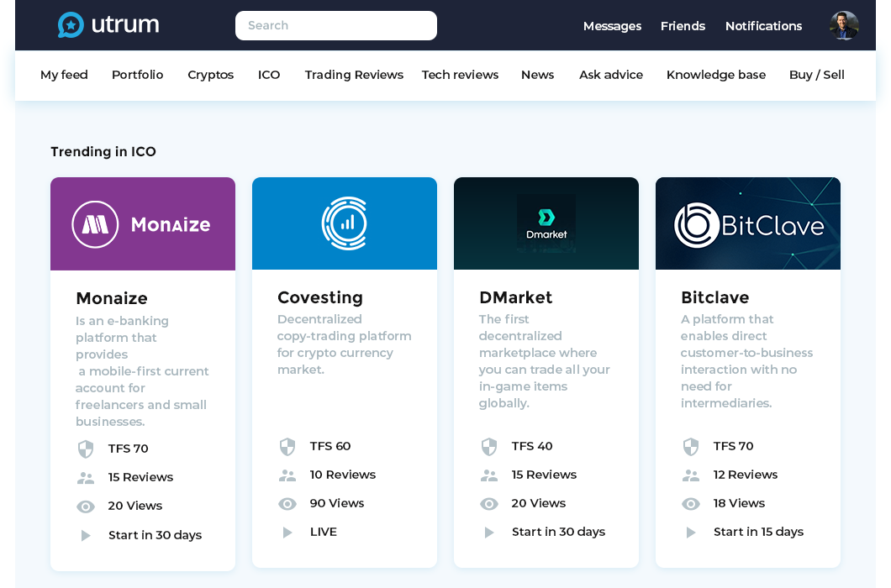Screen dimensions: 891x588
Task: Open Tech reviews section
Action: 461,75
